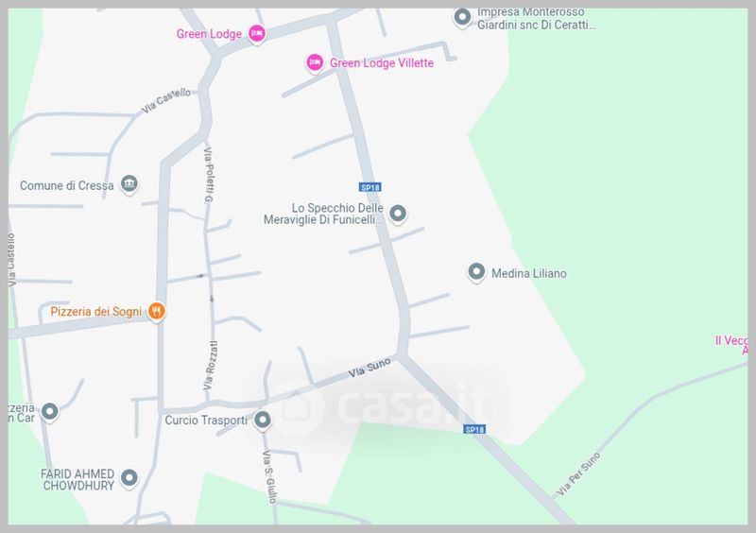Select the Via Rozzati street label
Image resolution: width=756 pixels, height=533 pixels.
[x=210, y=366]
